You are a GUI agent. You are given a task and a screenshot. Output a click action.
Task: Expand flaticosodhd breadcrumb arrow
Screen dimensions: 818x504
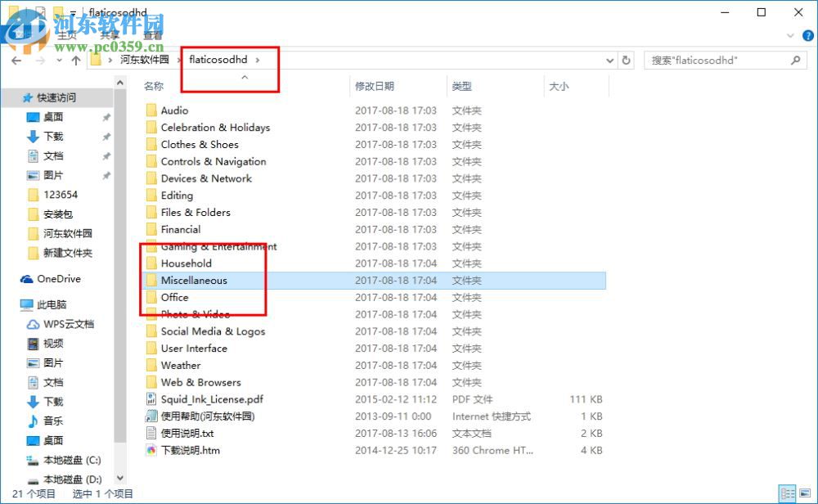pos(258,60)
